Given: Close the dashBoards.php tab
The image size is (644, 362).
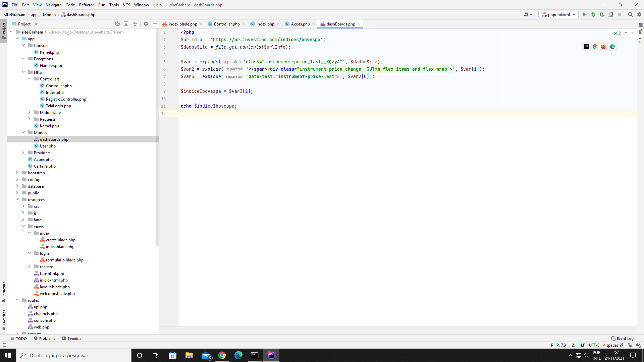Looking at the screenshot, I should coord(359,24).
